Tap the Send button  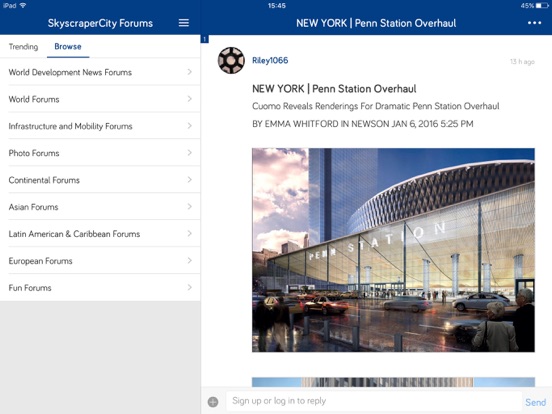(x=535, y=402)
